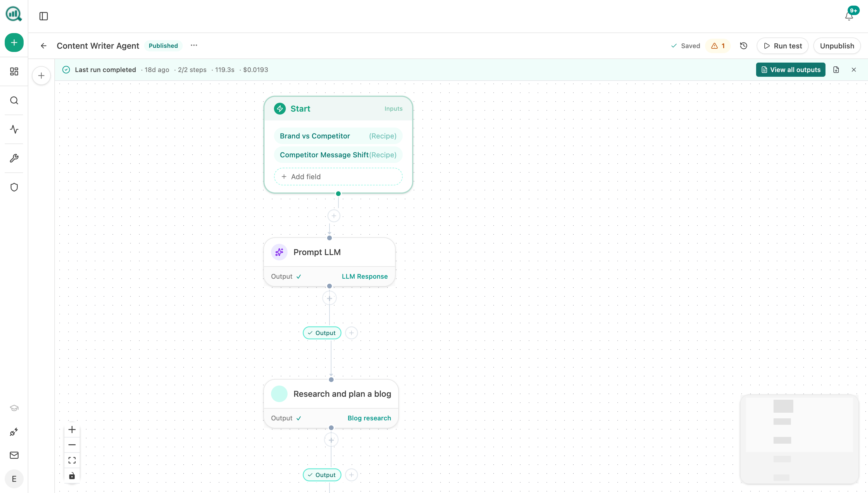Open the three-dot more options menu
The width and height of the screenshot is (868, 493).
click(x=194, y=45)
